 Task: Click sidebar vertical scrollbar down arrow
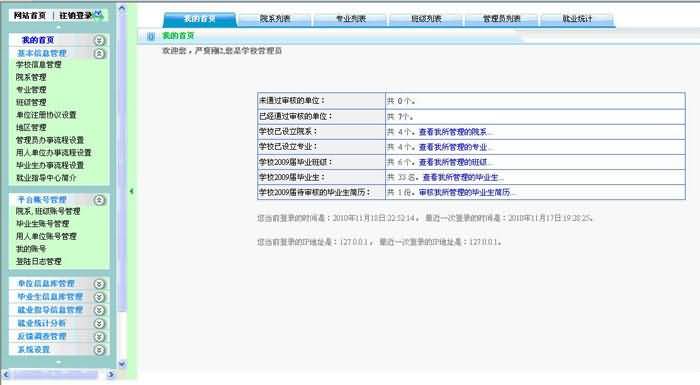pos(121,364)
